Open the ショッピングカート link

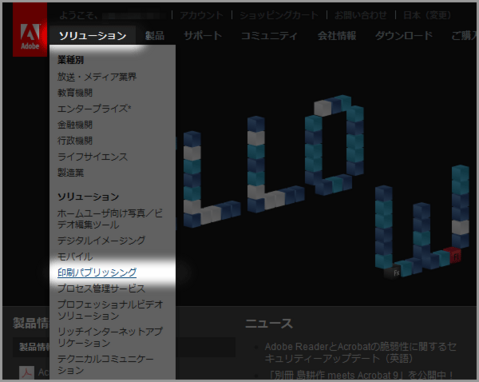pyautogui.click(x=279, y=15)
